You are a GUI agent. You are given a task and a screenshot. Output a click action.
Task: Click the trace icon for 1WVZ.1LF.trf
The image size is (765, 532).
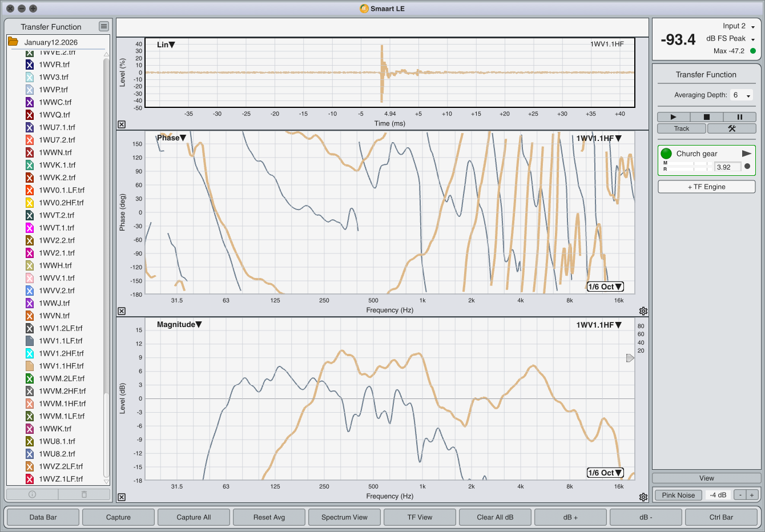coord(30,479)
